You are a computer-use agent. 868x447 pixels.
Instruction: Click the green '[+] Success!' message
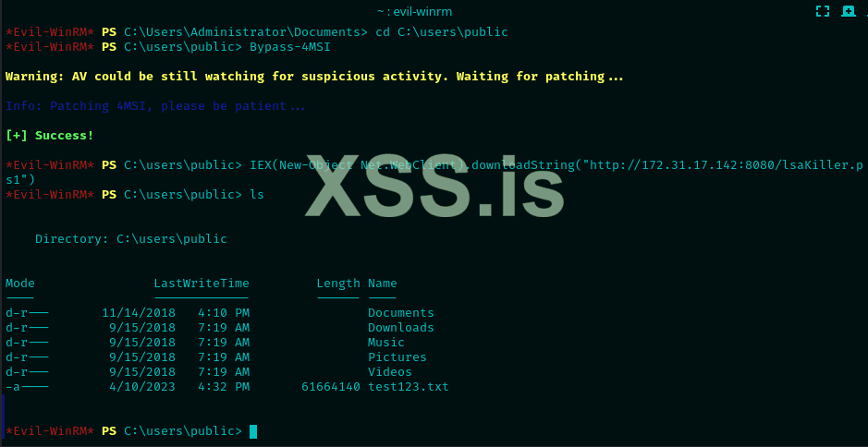pos(50,135)
